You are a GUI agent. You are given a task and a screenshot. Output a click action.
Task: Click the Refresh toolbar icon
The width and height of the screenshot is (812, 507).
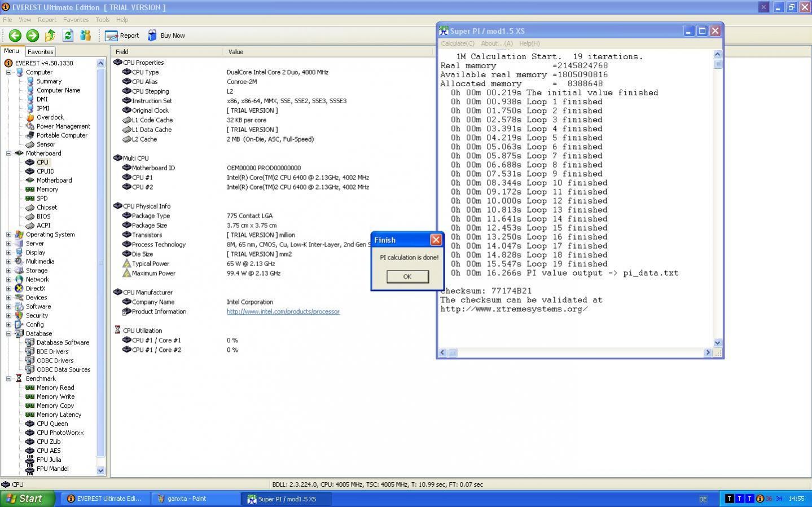pos(68,36)
